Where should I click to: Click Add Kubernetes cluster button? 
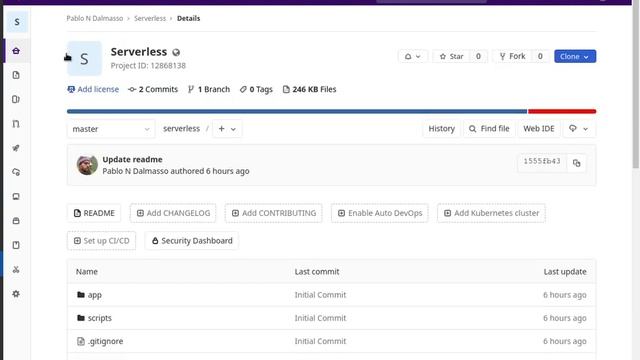point(491,213)
